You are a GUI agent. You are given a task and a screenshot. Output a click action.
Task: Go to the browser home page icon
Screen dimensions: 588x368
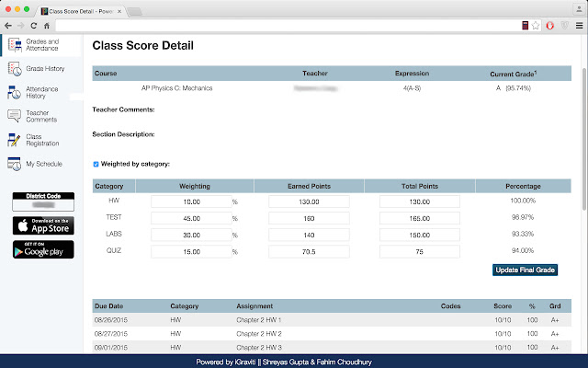(x=47, y=26)
